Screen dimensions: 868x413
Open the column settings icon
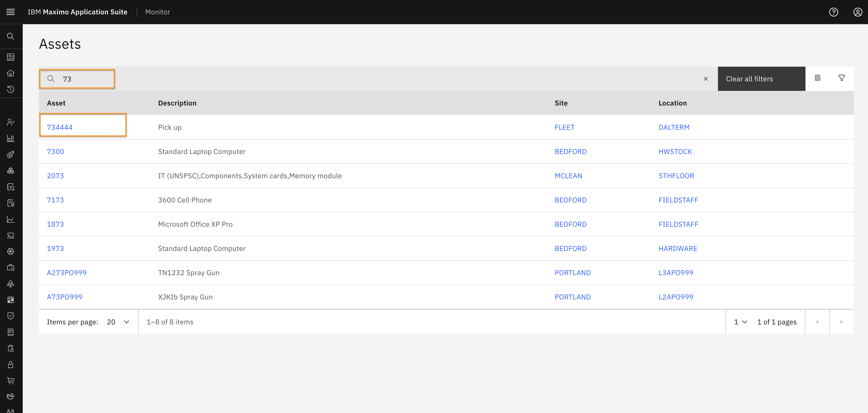pyautogui.click(x=818, y=78)
